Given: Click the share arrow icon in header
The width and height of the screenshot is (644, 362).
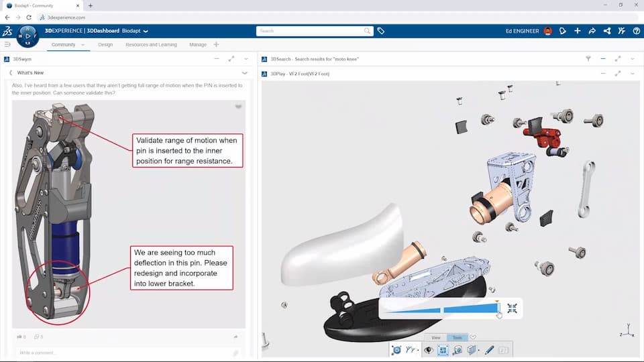Looking at the screenshot, I should pos(592,31).
